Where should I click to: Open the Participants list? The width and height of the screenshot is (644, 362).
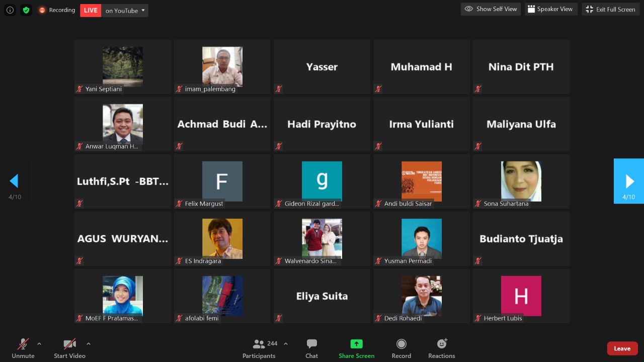pyautogui.click(x=259, y=348)
